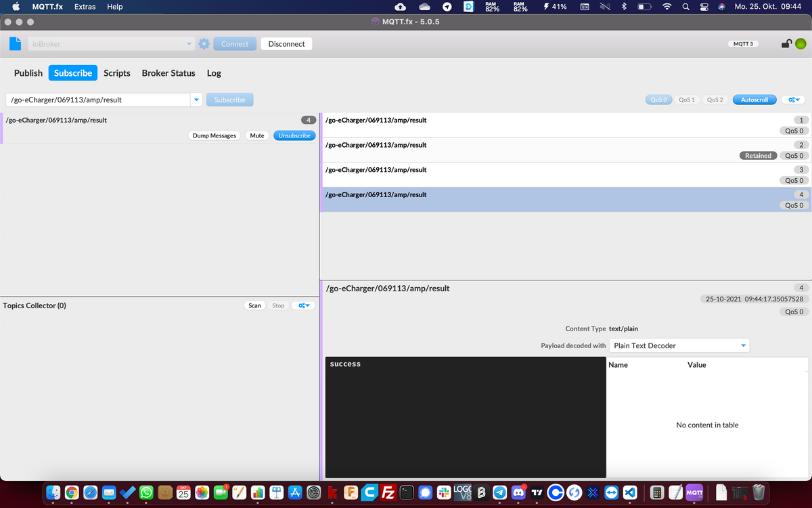The width and height of the screenshot is (812, 508).
Task: Click the Subscribe button next to topic field
Action: coord(229,100)
